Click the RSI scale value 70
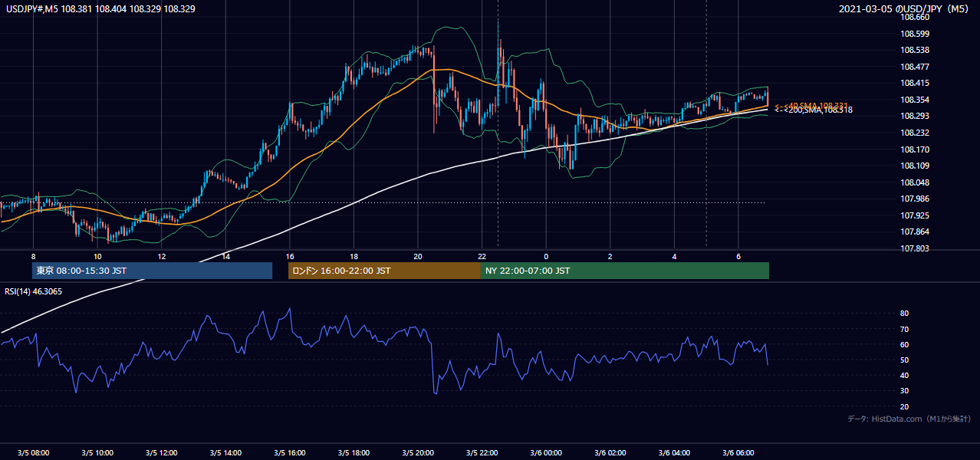The width and height of the screenshot is (980, 460). pos(904,329)
